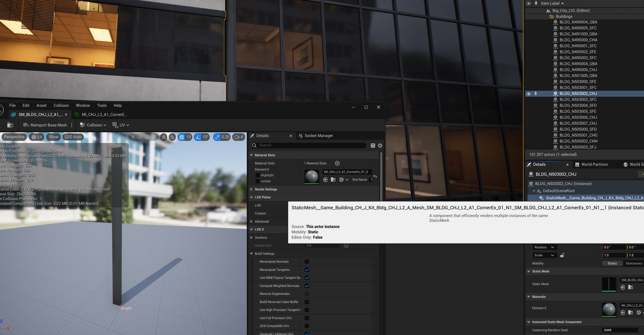Toggle the scale lock icon
Image resolution: width=644 pixels, height=335 pixels.
click(x=562, y=255)
